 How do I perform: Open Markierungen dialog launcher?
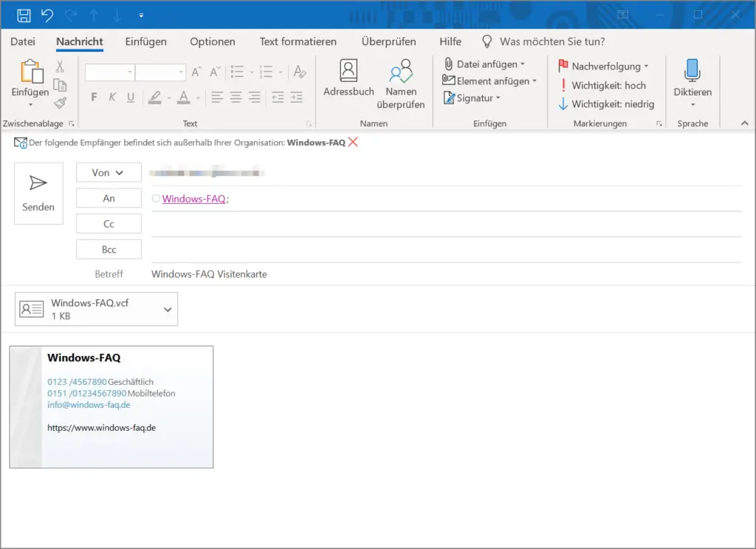point(659,124)
